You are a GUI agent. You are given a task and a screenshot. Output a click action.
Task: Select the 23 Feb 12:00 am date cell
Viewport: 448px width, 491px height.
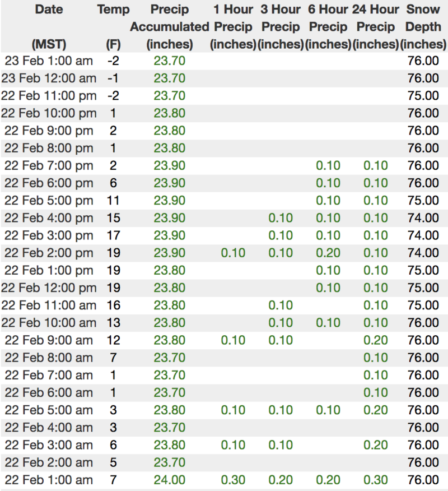(49, 78)
